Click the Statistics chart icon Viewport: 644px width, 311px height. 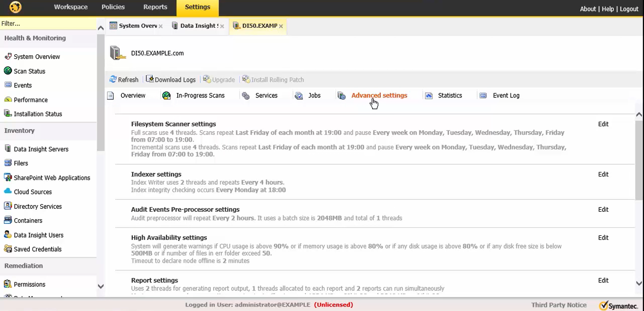[429, 96]
